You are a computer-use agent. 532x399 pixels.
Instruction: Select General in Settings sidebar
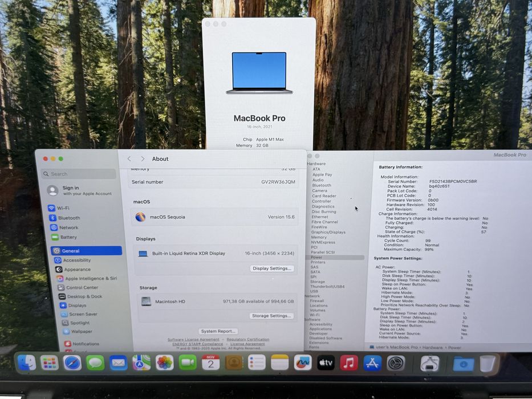86,251
